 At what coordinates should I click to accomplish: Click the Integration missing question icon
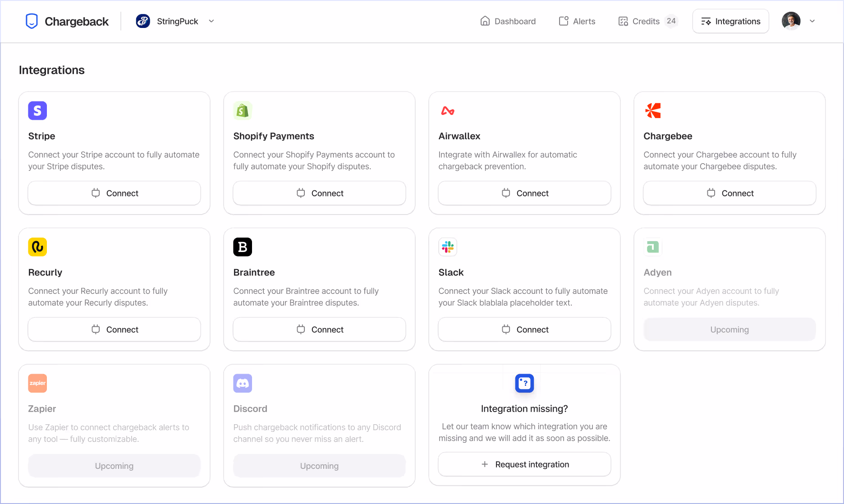click(x=524, y=383)
